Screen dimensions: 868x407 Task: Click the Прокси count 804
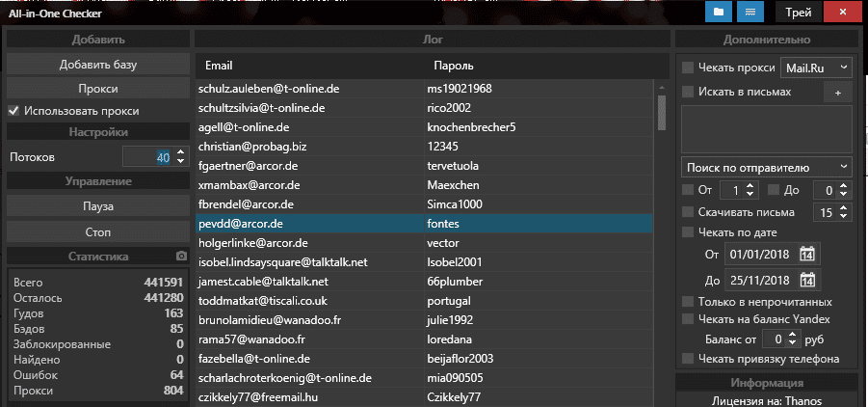(173, 391)
